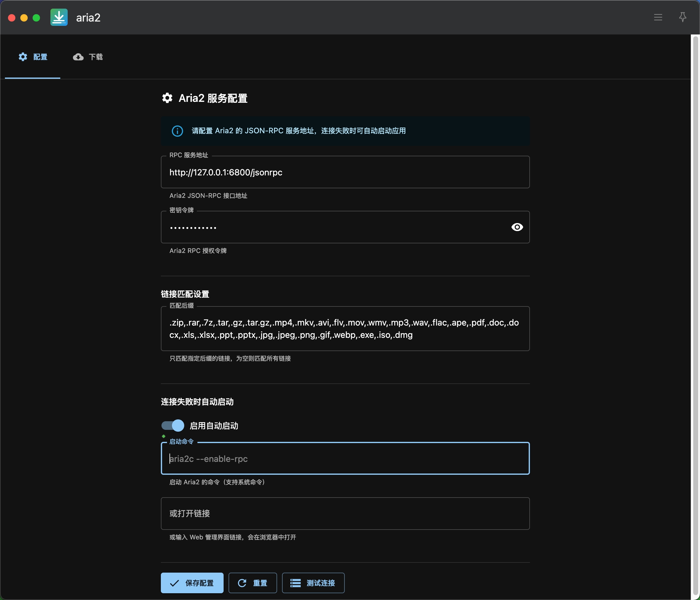700x600 pixels.
Task: Click the RPC 服务地址 input field
Action: tap(344, 172)
